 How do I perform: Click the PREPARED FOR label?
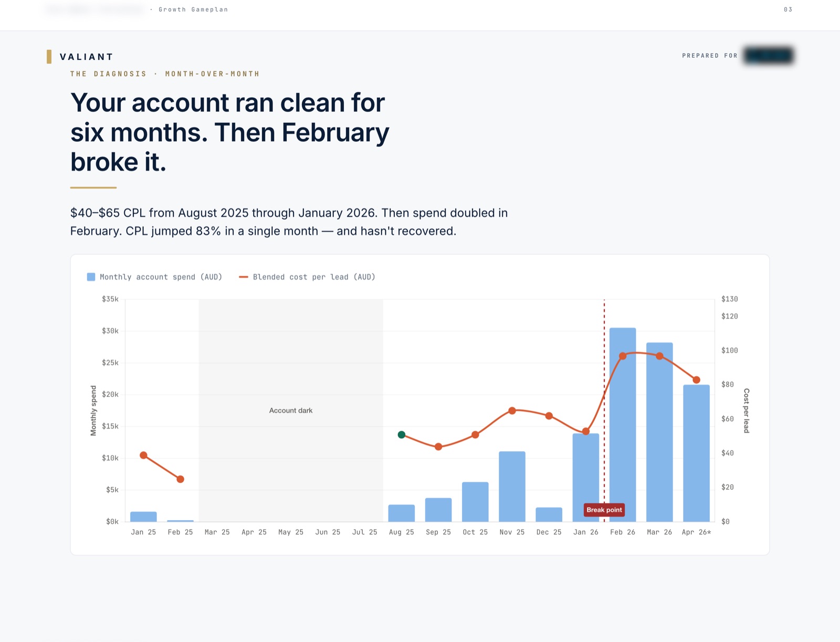[710, 56]
